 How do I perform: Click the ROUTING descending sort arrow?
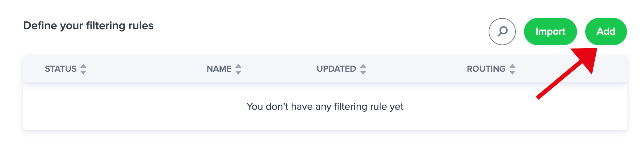pyautogui.click(x=512, y=72)
